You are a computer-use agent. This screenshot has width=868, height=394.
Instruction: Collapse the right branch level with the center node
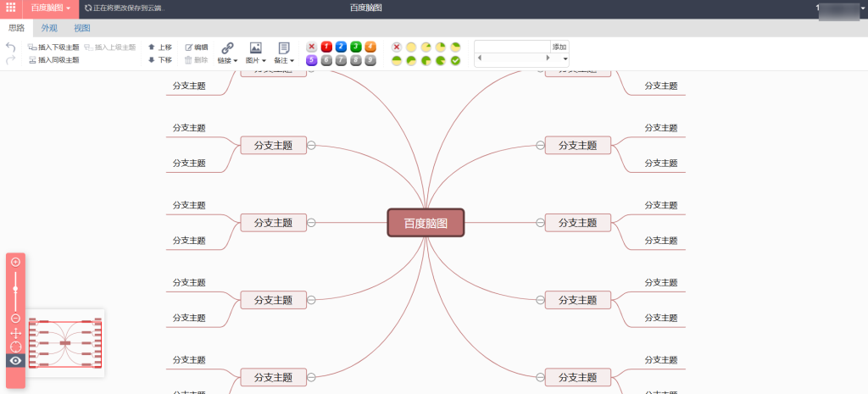point(540,223)
